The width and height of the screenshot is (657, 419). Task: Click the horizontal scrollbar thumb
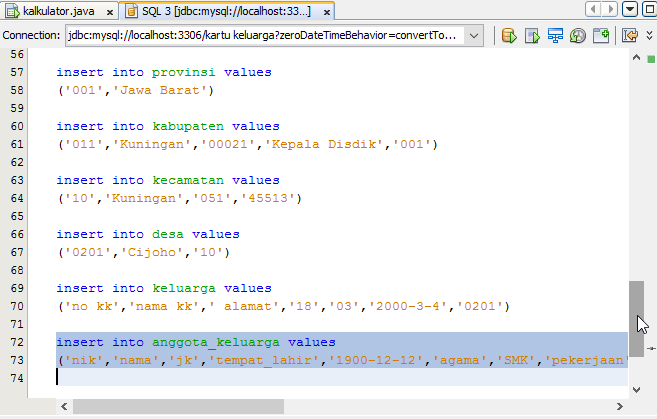(178, 406)
